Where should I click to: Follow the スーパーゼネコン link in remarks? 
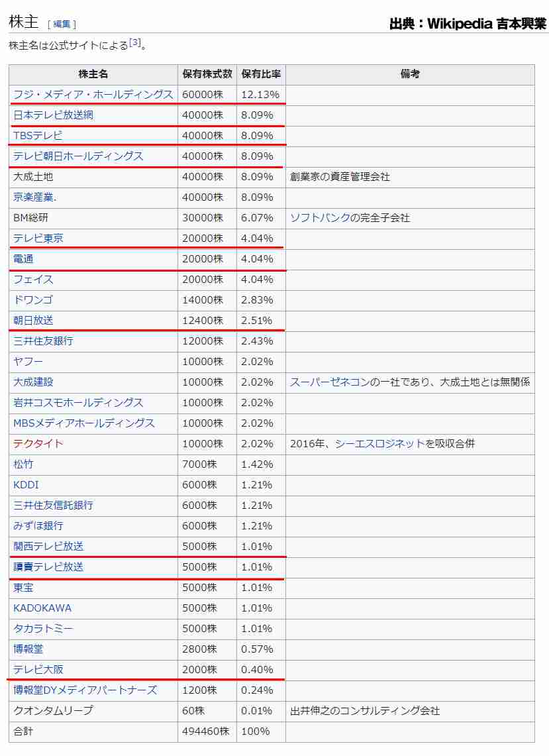pos(330,382)
